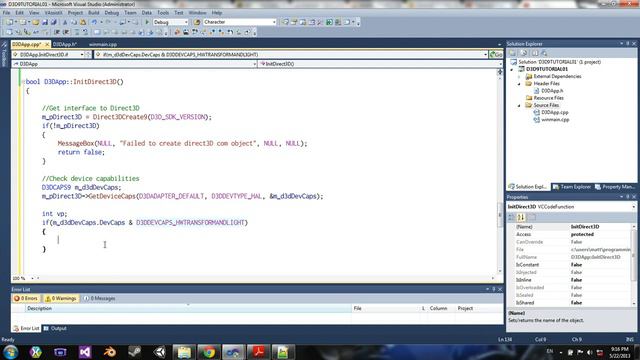Click the Properties icon in Solution Explorer toolbar

tap(513, 53)
